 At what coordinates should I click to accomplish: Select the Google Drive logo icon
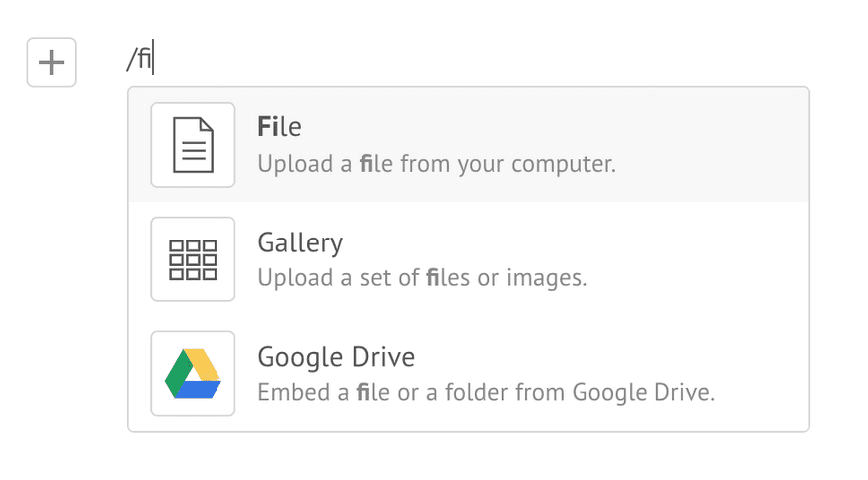tap(193, 373)
